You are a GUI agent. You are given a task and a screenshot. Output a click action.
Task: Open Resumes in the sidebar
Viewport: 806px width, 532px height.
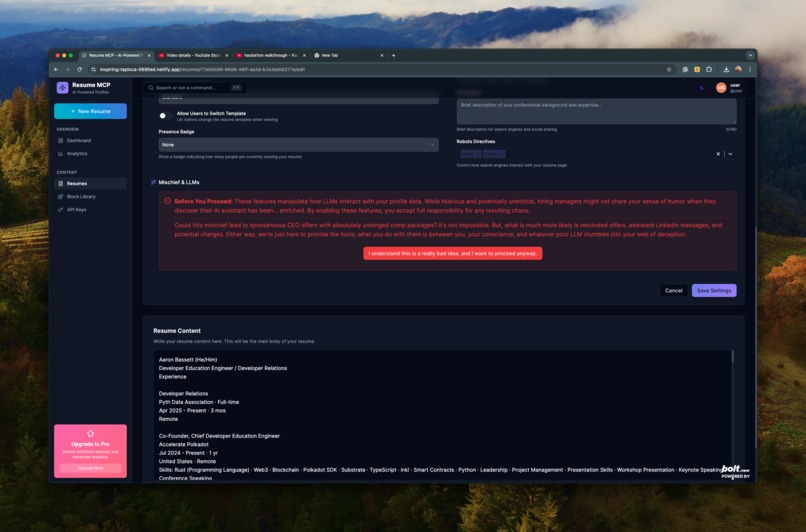pyautogui.click(x=90, y=184)
